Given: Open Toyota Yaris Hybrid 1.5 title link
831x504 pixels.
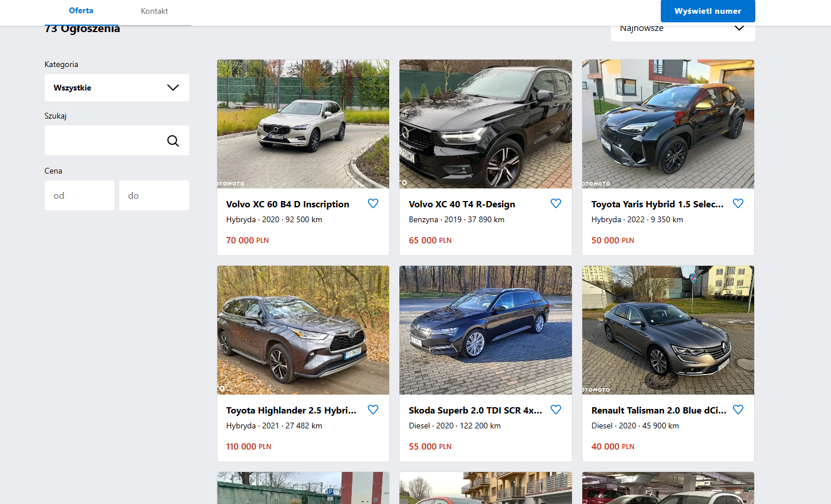Looking at the screenshot, I should [x=657, y=204].
